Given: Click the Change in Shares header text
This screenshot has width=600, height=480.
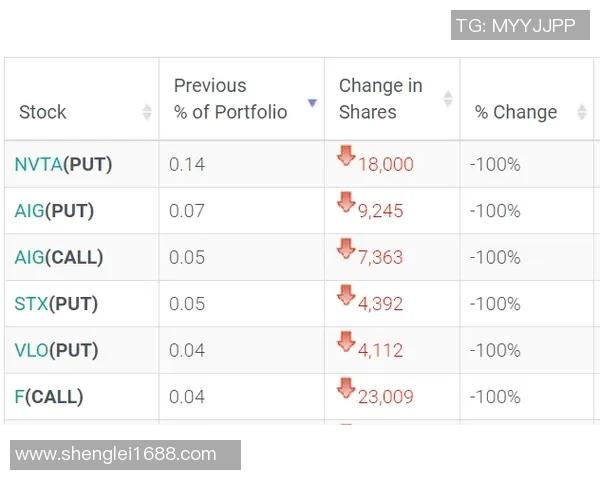Looking at the screenshot, I should pyautogui.click(x=380, y=99).
